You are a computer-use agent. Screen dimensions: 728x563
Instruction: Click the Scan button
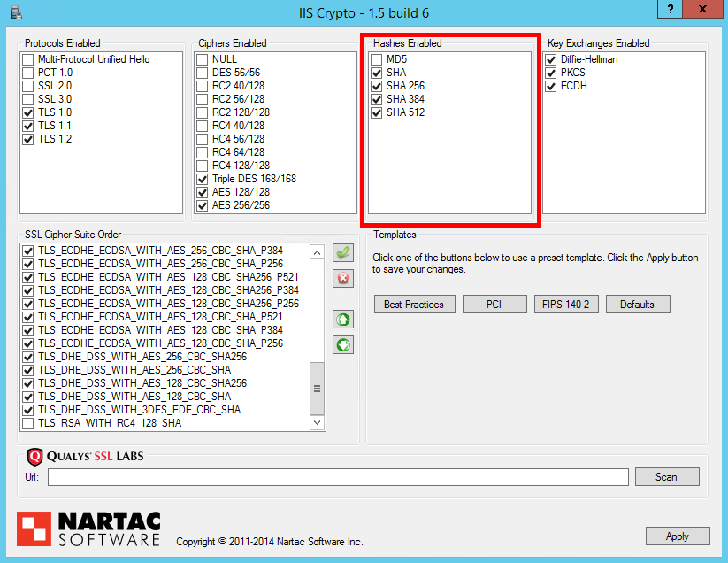667,477
